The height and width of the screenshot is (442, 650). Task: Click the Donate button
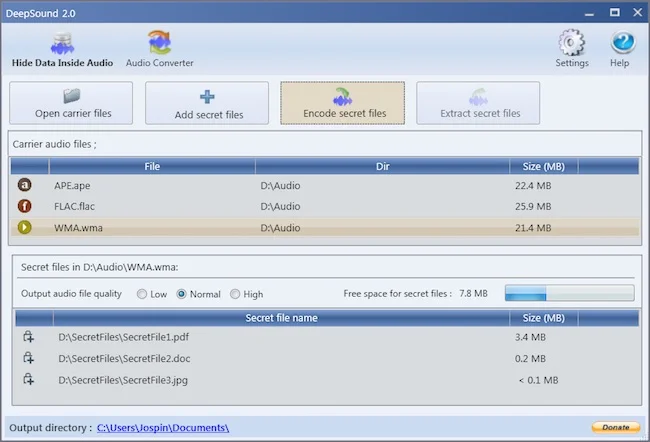pyautogui.click(x=616, y=427)
